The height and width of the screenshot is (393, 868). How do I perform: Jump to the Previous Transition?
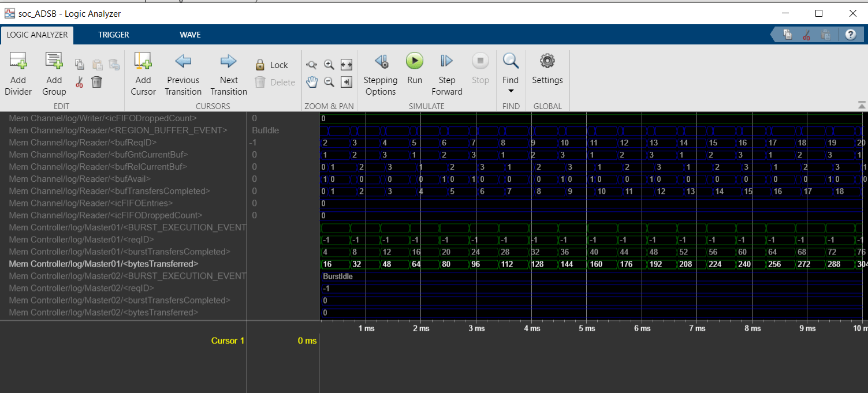183,61
